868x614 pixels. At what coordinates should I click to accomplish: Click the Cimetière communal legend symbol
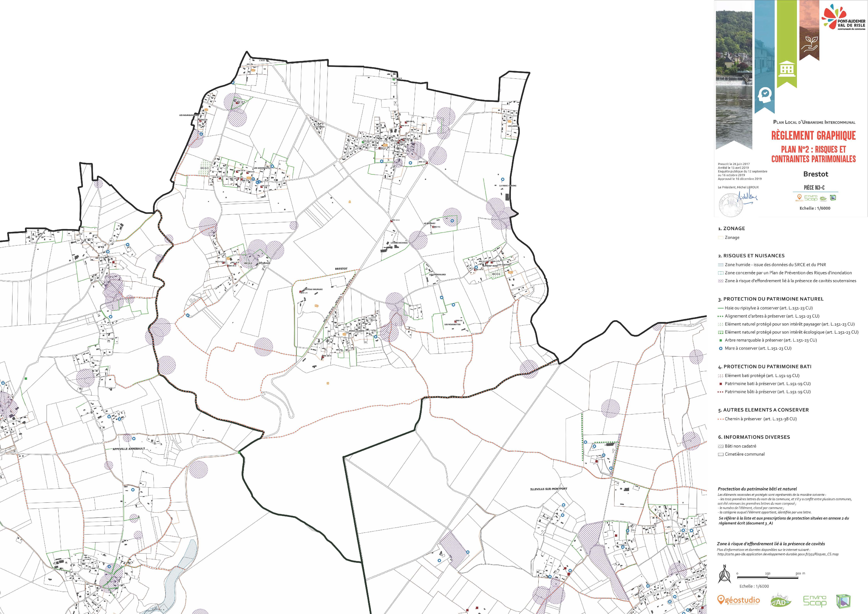[721, 454]
